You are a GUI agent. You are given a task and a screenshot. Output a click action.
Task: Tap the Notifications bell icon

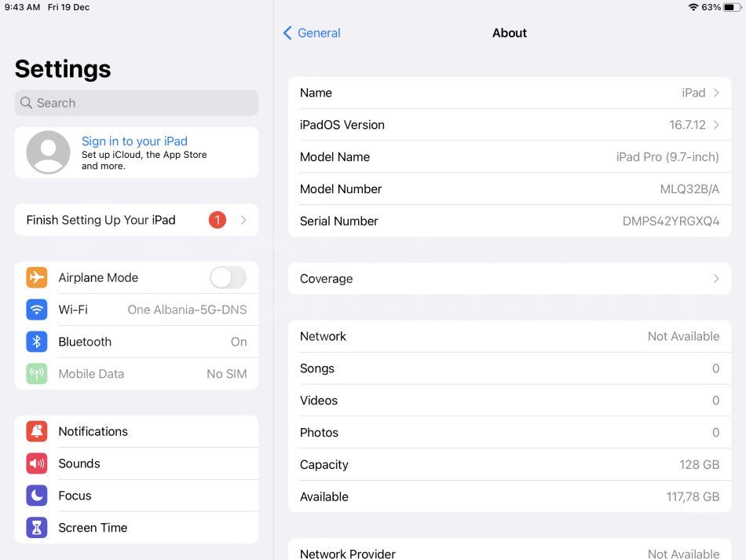37,431
